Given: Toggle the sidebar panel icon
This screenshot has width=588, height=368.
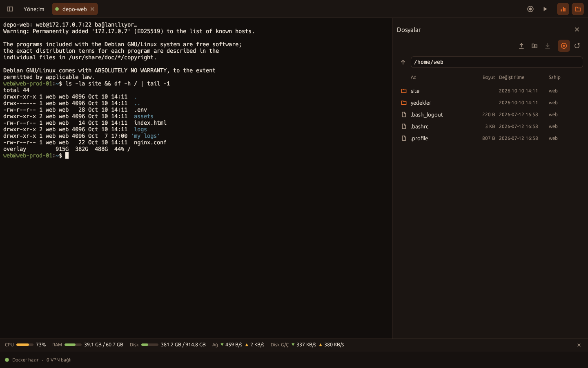Looking at the screenshot, I should click(x=10, y=9).
